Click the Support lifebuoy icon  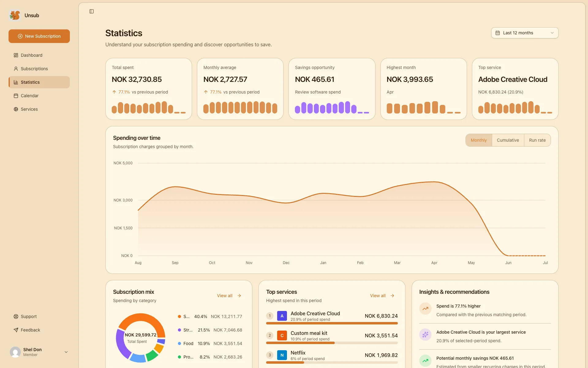point(16,316)
